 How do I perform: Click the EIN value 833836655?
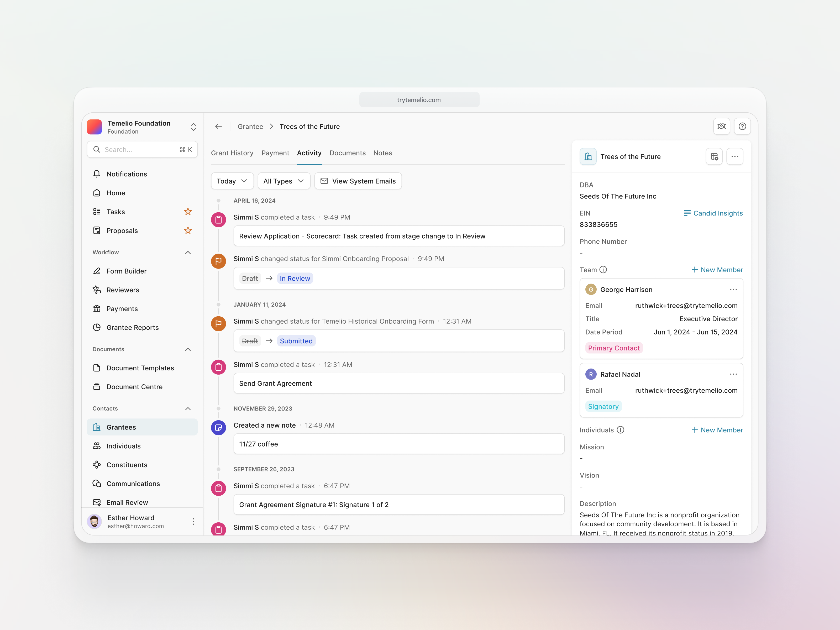pos(598,225)
